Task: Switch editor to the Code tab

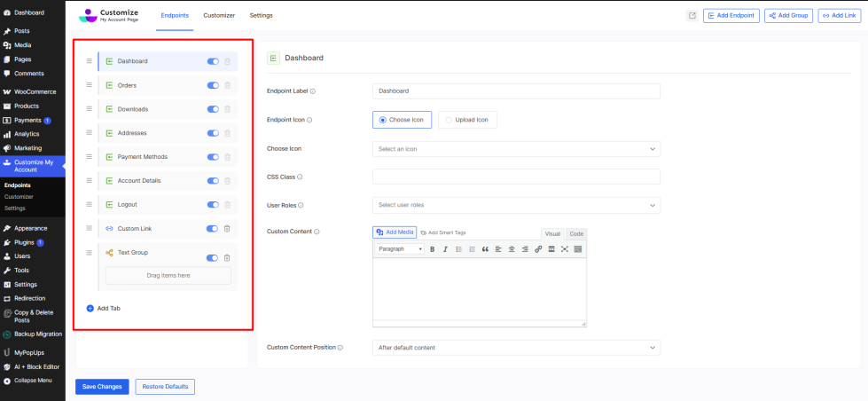Action: [x=576, y=233]
